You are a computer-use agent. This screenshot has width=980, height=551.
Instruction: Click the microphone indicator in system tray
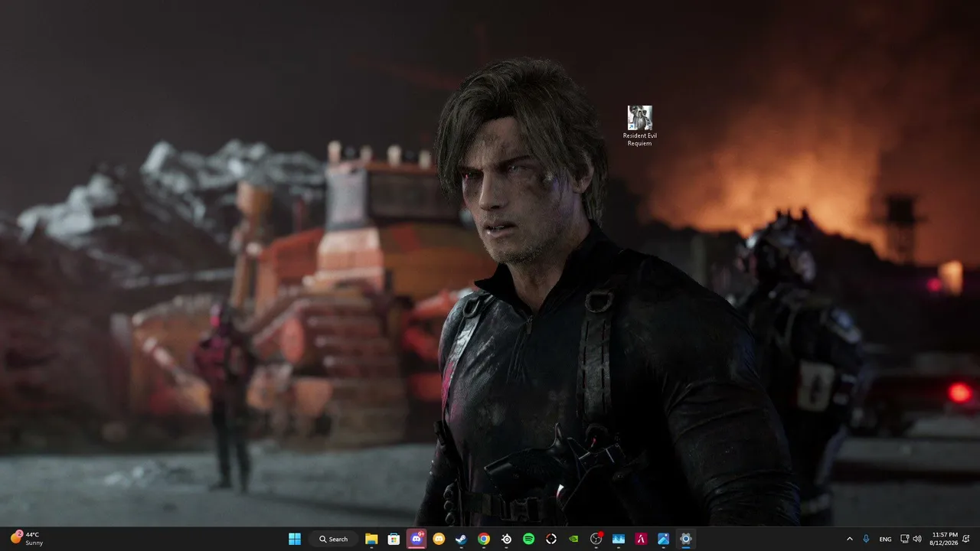(x=867, y=539)
